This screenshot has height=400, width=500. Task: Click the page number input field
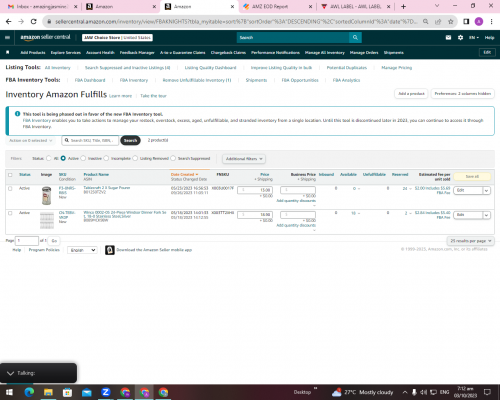click(x=27, y=241)
